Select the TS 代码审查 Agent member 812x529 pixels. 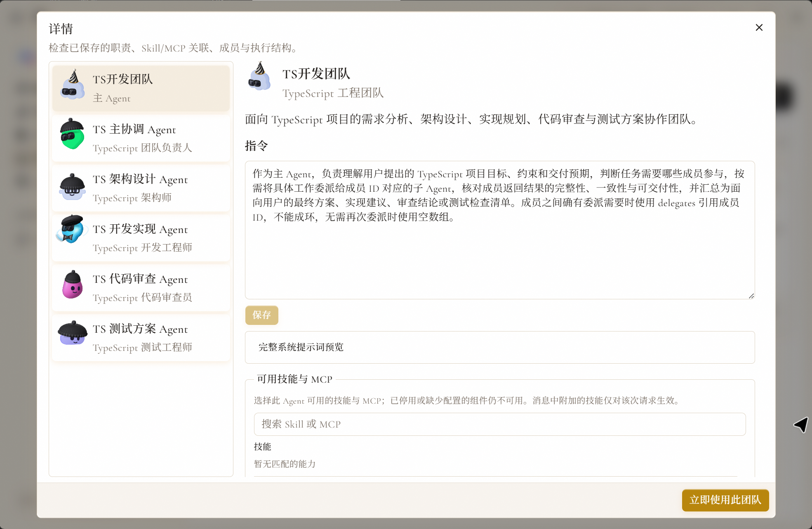click(141, 288)
